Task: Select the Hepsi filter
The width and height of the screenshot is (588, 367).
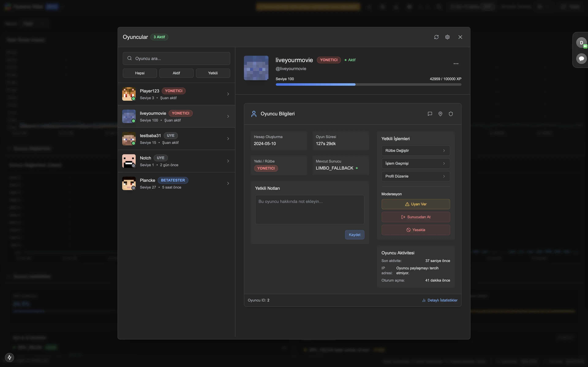Action: click(x=140, y=73)
